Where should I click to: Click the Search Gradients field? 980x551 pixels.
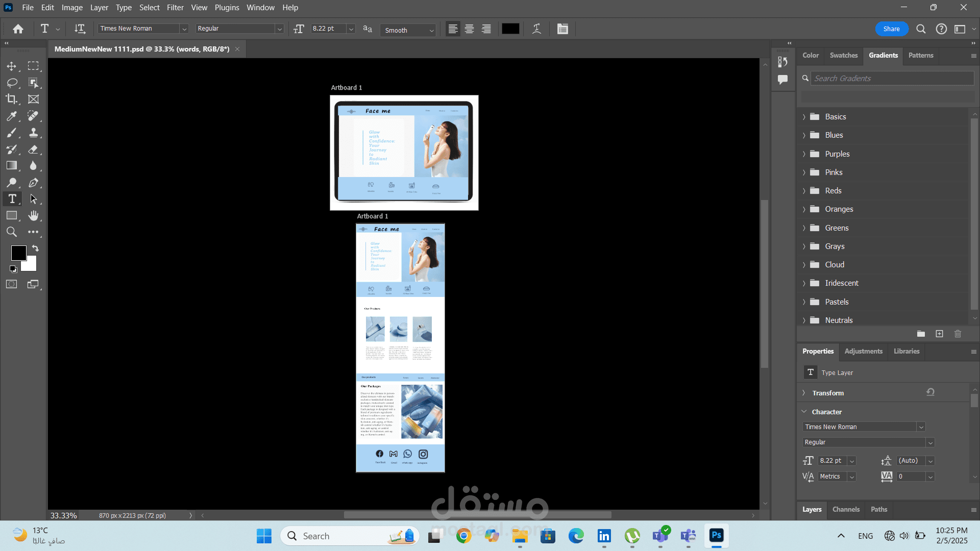[x=891, y=78]
